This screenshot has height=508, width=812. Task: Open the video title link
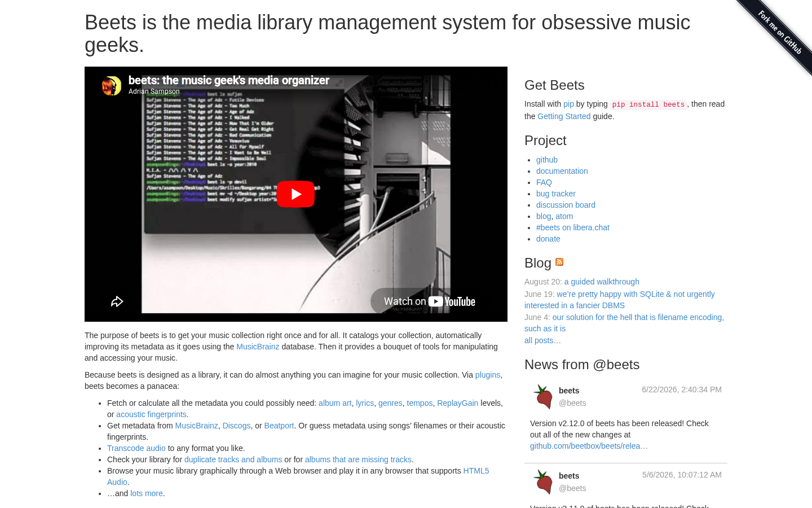coord(229,80)
